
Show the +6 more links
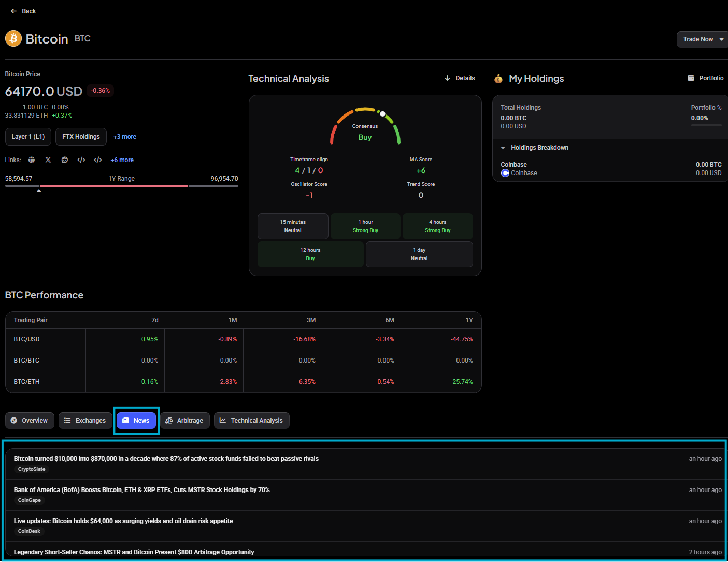coord(122,160)
